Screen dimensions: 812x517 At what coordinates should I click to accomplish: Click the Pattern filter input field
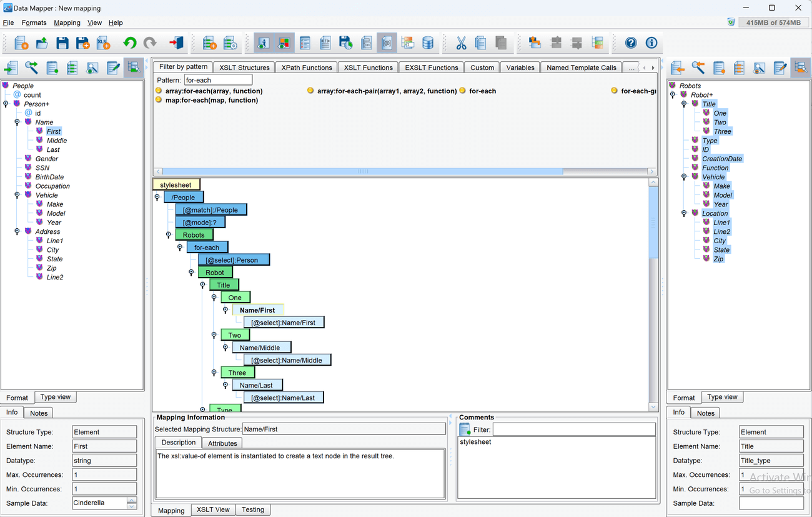click(x=218, y=80)
